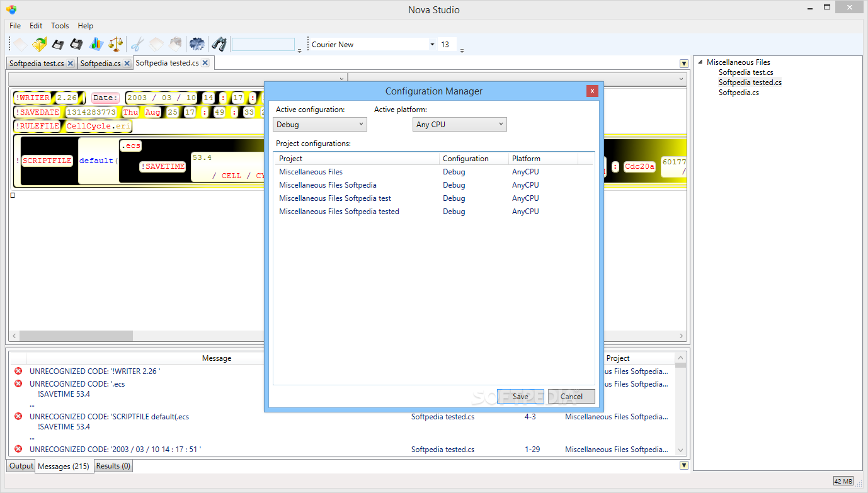Click the !RULEFILE token in editor
This screenshot has width=868, height=493.
pos(37,126)
